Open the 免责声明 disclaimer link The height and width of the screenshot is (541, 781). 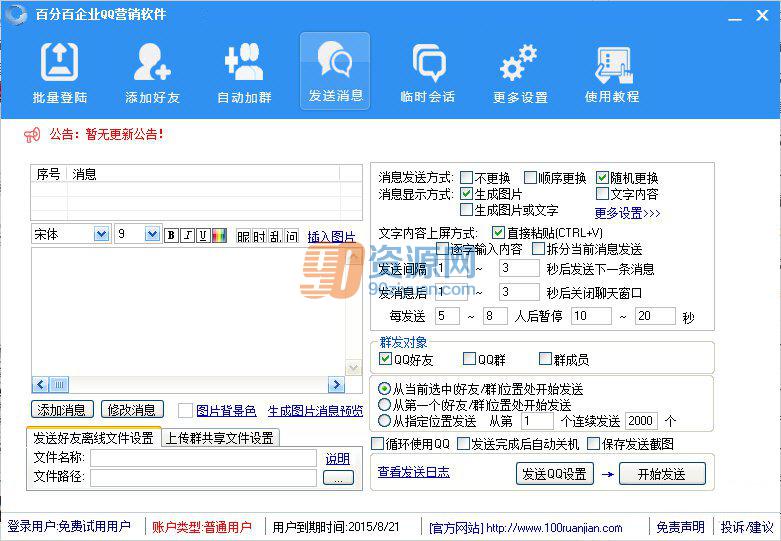[x=680, y=527]
